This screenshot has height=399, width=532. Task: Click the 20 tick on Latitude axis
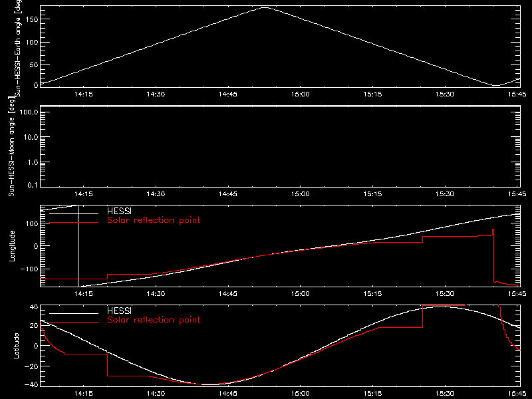[x=34, y=326]
